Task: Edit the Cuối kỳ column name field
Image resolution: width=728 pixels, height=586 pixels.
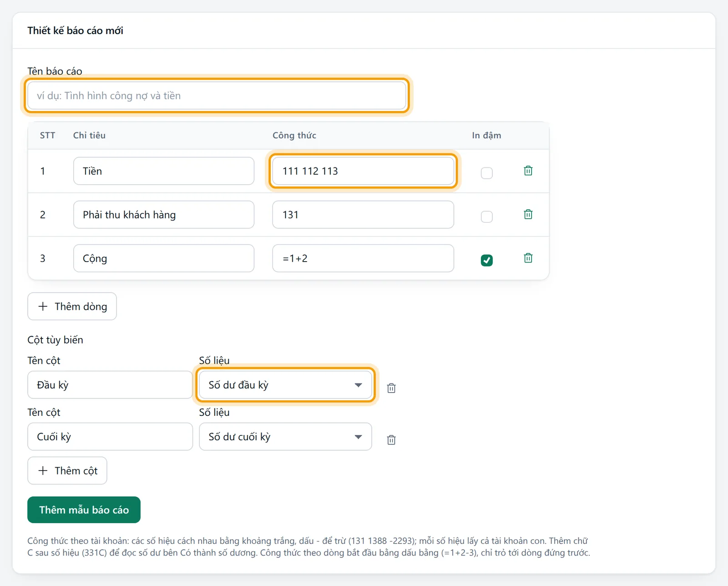Action: (110, 437)
